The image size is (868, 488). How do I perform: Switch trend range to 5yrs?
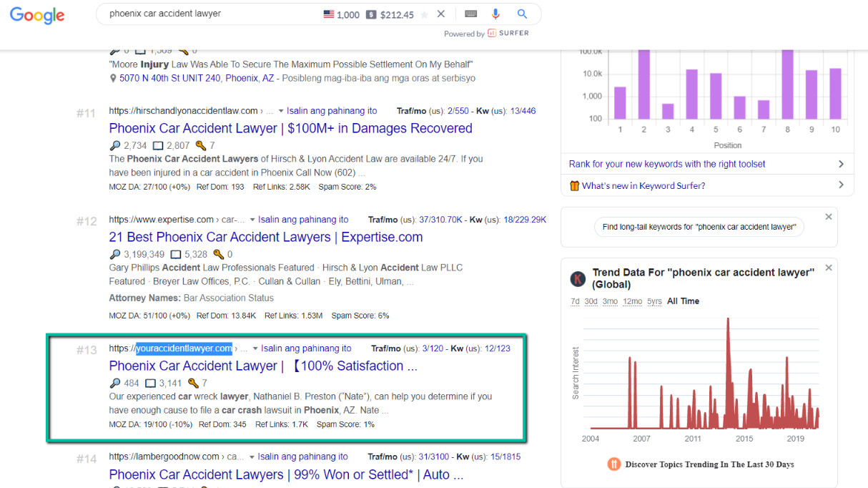tap(654, 301)
